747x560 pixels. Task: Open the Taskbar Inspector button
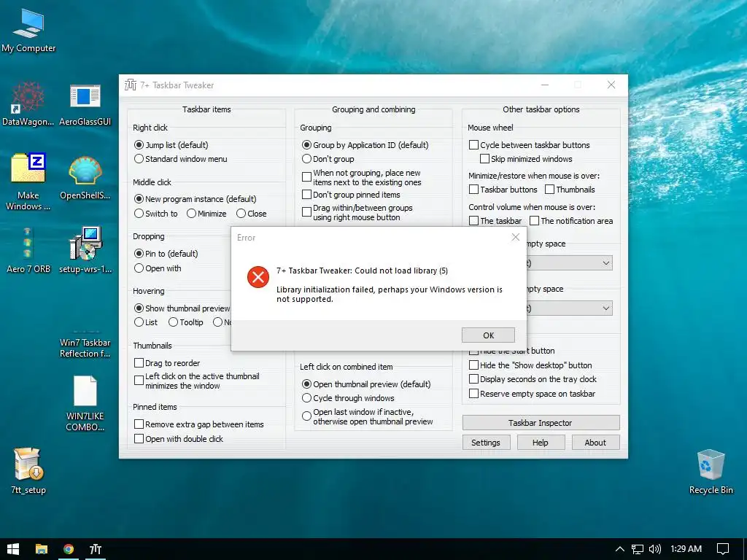pos(541,423)
